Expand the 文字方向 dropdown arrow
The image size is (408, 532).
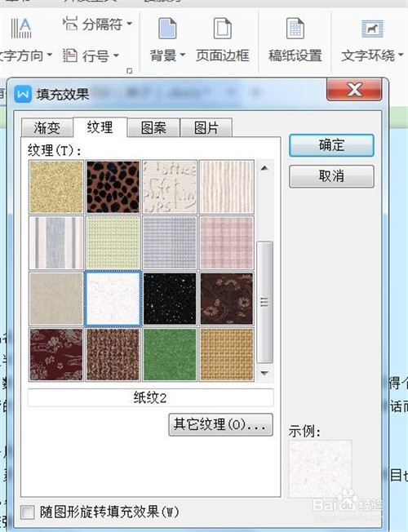[49, 55]
